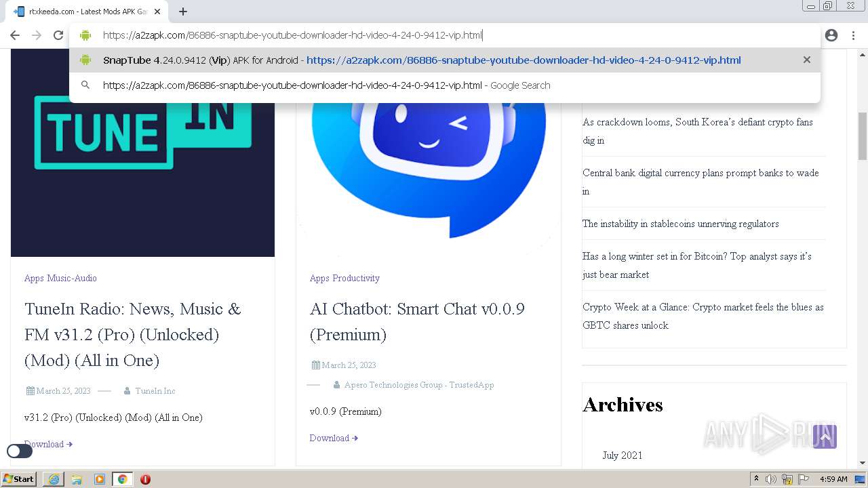Click the Apero Technologies Group author link
The width and height of the screenshot is (868, 488).
pos(419,385)
